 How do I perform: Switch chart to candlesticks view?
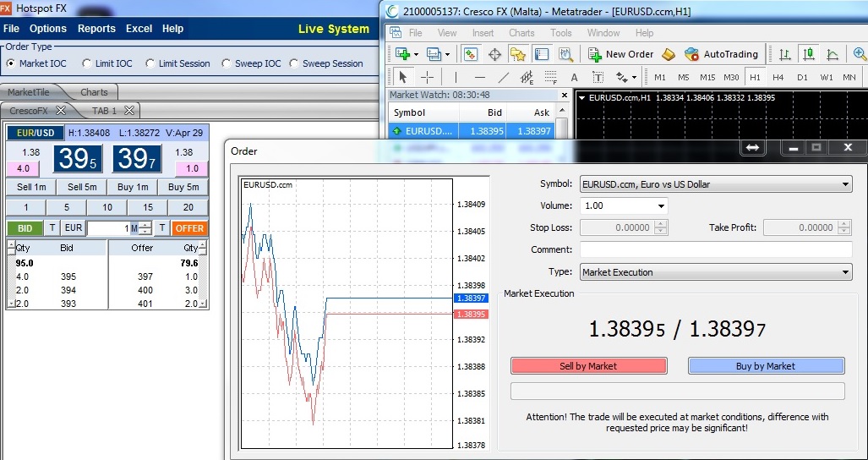(809, 54)
